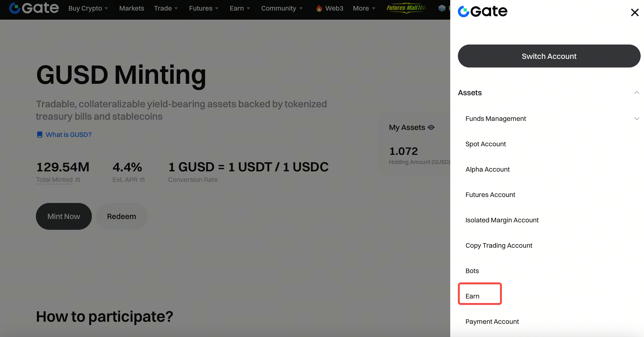
Task: Expand the Funds Management submenu
Action: (x=637, y=118)
